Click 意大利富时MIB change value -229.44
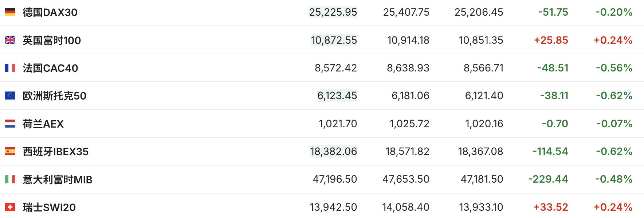644x218 pixels. (x=548, y=179)
